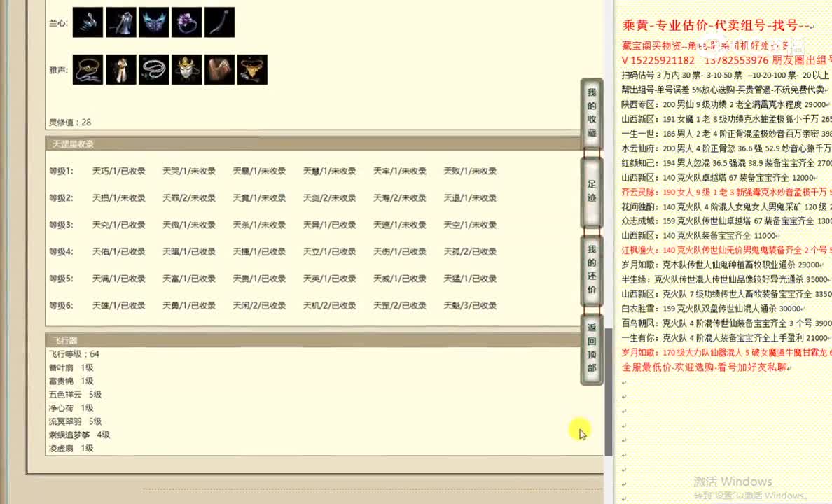
Task: Click the purple flower ring icon
Action: pos(187,22)
